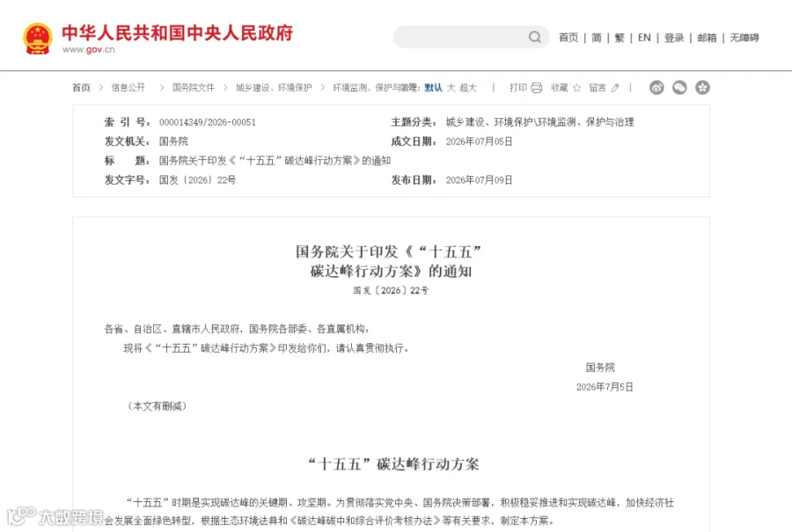The height and width of the screenshot is (532, 792).
Task: Go to 首页 breadcrumb
Action: click(x=81, y=87)
